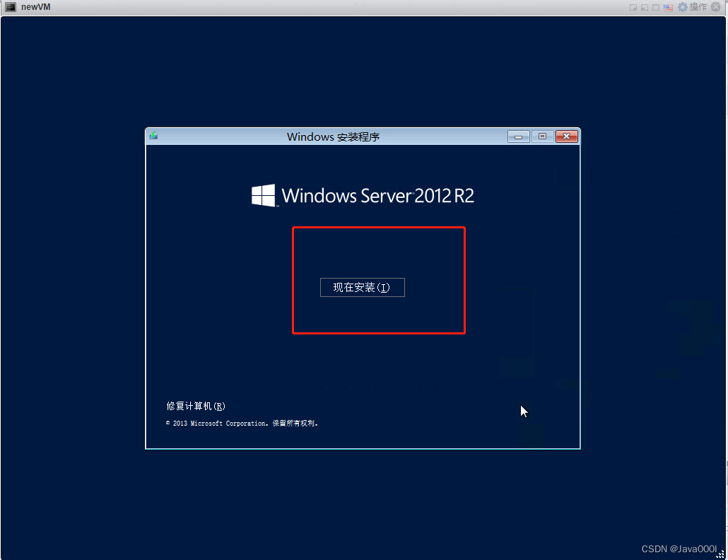
Task: Click the Windows Server 2012 R2 logo
Action: tap(363, 195)
